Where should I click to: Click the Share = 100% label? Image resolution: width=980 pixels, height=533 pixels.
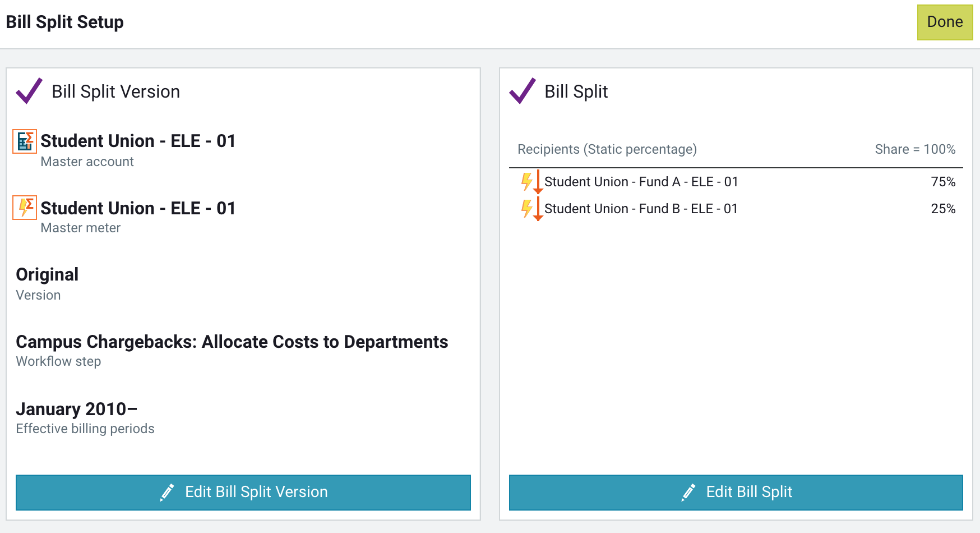coord(915,149)
